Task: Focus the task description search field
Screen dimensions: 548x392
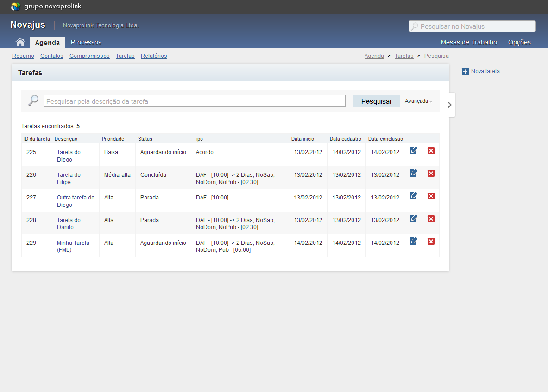Action: pyautogui.click(x=195, y=101)
